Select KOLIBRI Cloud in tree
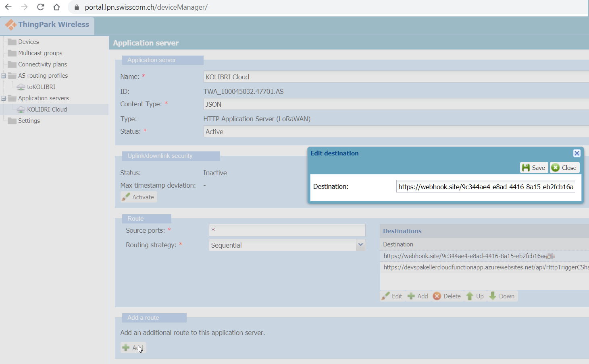589x364 pixels. point(47,110)
